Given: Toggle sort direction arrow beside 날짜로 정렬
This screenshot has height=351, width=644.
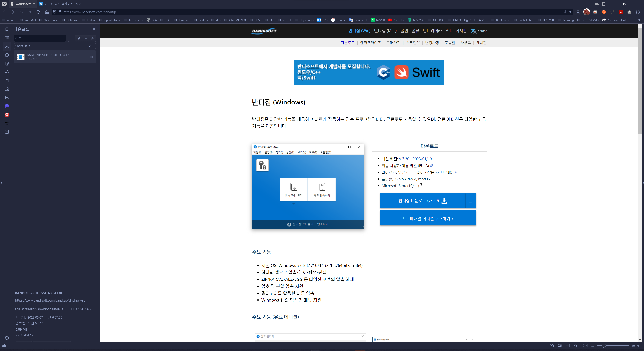Looking at the screenshot, I should click(90, 46).
